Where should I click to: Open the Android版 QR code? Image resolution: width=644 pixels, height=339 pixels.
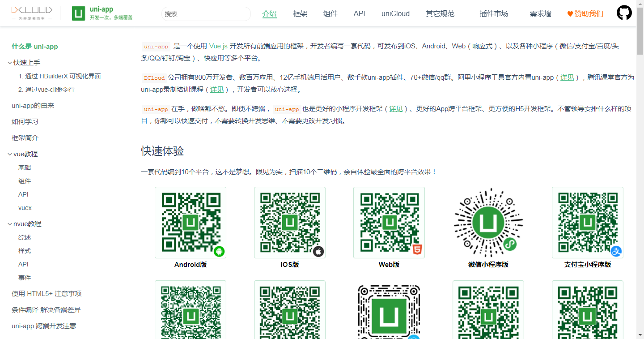[191, 223]
